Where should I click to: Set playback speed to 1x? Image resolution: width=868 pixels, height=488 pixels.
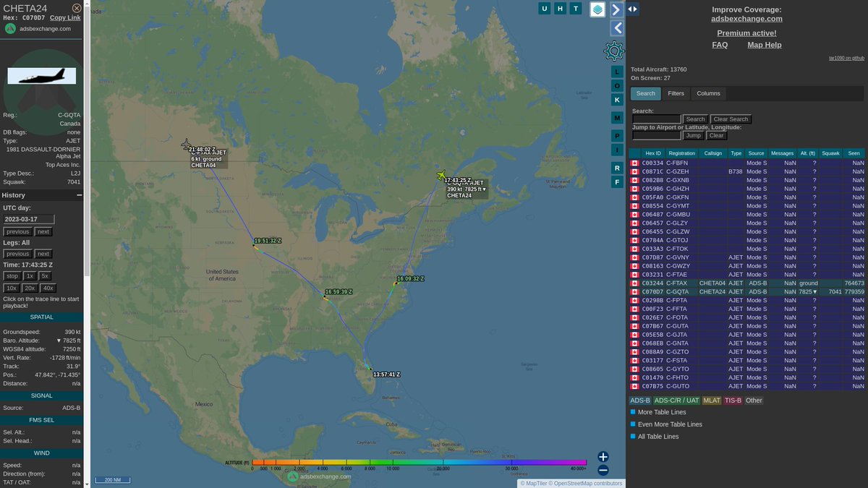30,276
